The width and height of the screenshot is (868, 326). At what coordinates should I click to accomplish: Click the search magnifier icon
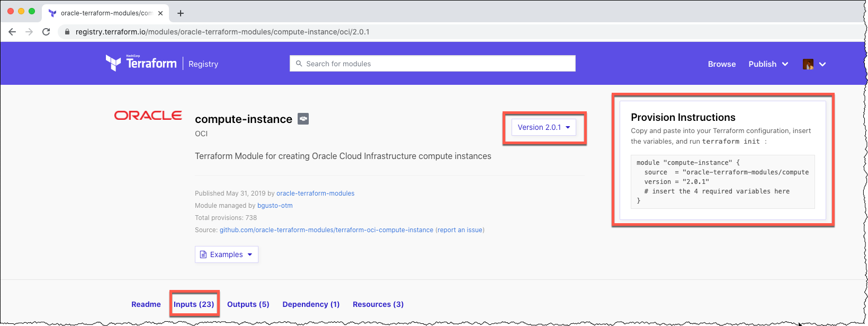(299, 64)
